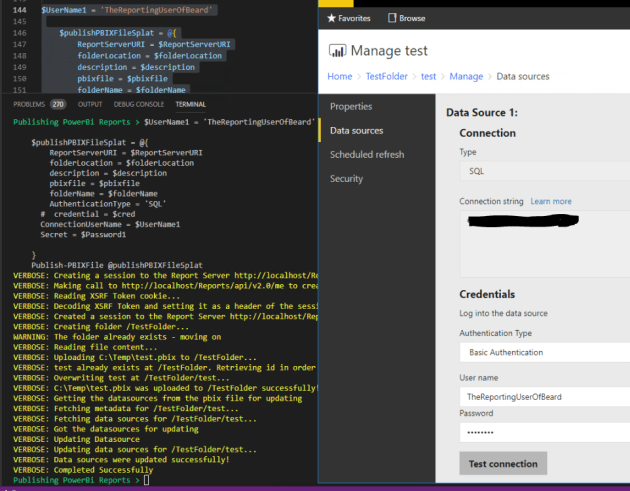Click the 270 problems count badge
Screen dimensions: 630x491
coord(58,104)
